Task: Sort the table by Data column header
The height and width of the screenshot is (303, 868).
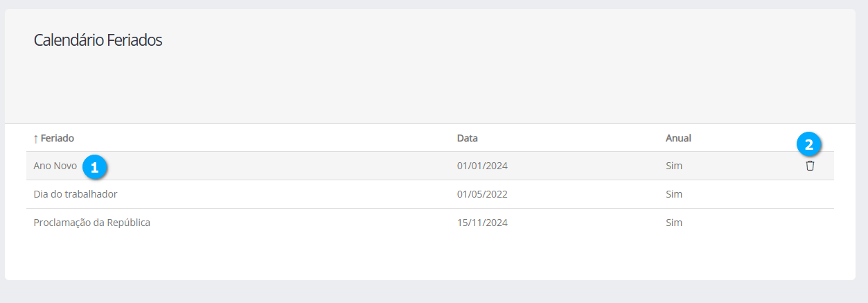Action: pyautogui.click(x=468, y=138)
